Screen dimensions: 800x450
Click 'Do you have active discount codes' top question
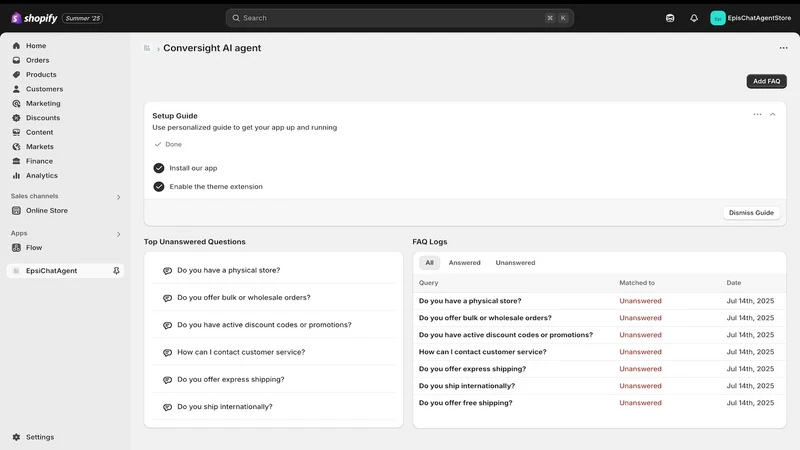pyautogui.click(x=264, y=325)
